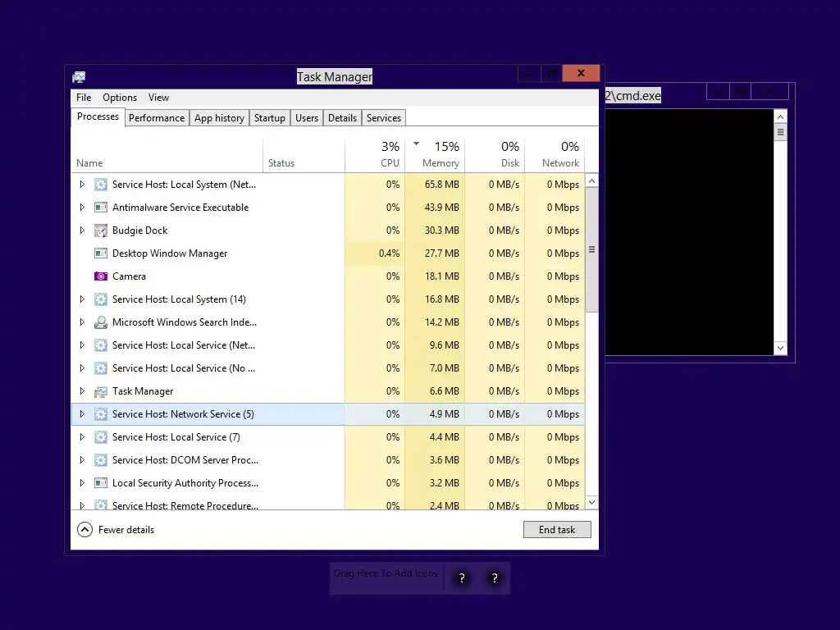
Task: Switch to the App history tab
Action: 219,118
